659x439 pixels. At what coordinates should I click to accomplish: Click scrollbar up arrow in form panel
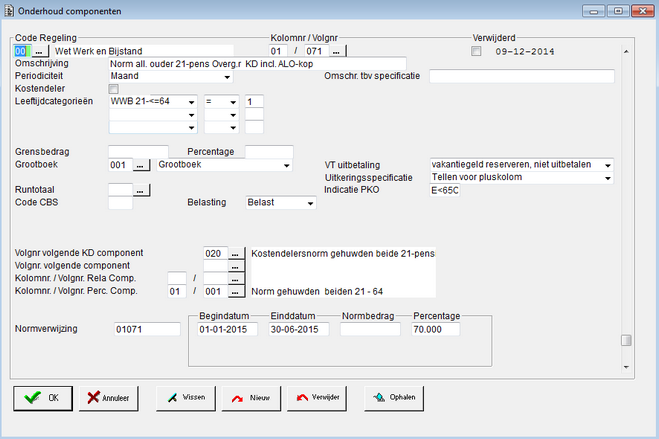pyautogui.click(x=626, y=52)
